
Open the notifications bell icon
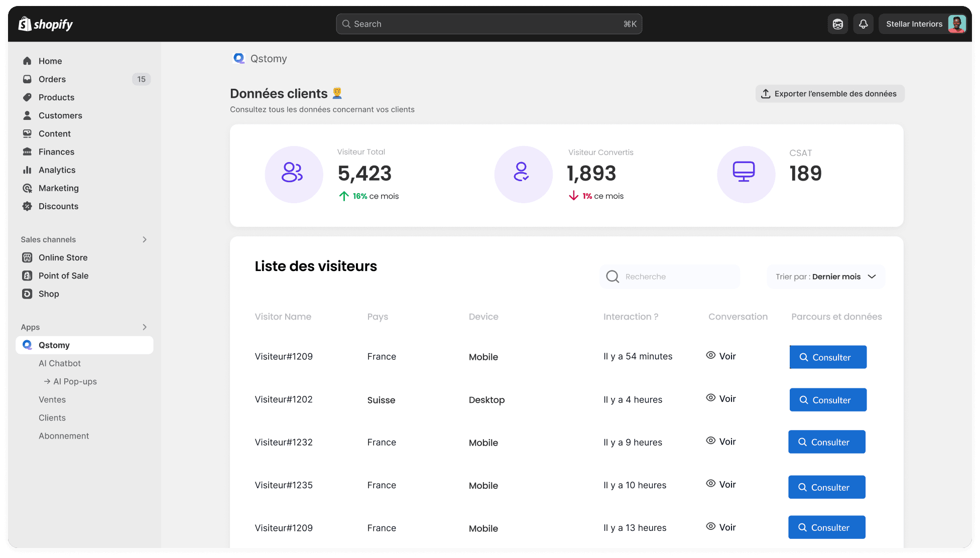pos(863,24)
